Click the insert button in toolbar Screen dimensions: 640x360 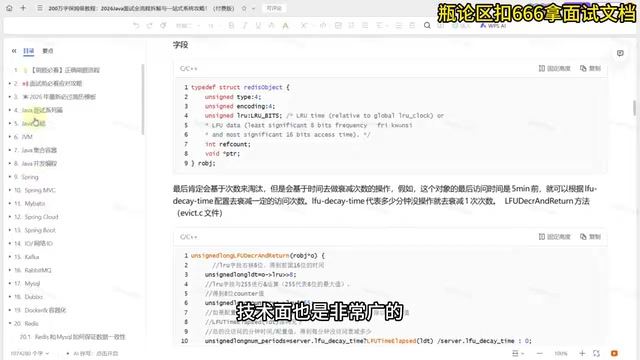click(x=461, y=25)
